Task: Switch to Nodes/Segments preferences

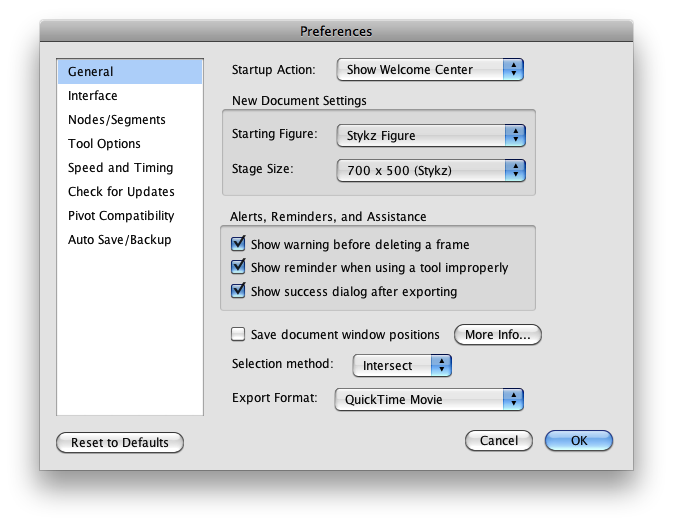Action: point(130,120)
